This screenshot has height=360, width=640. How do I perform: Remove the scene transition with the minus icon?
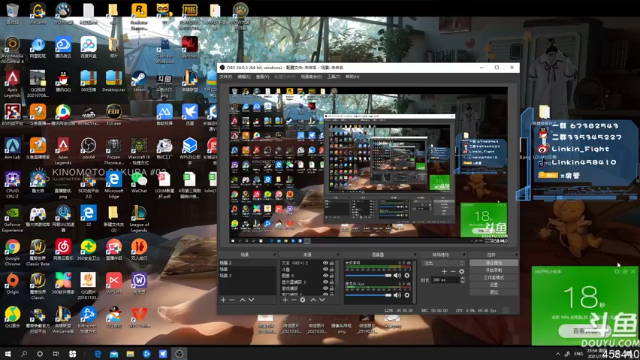point(453,271)
